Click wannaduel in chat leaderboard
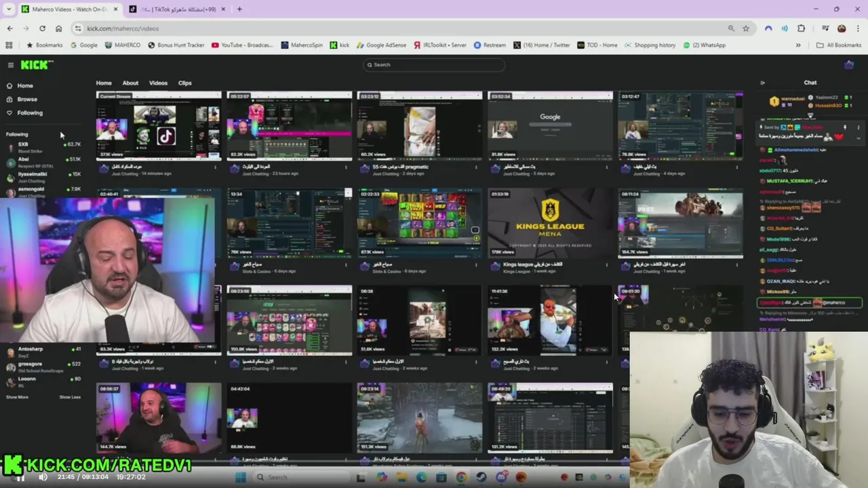868x488 pixels. point(793,99)
